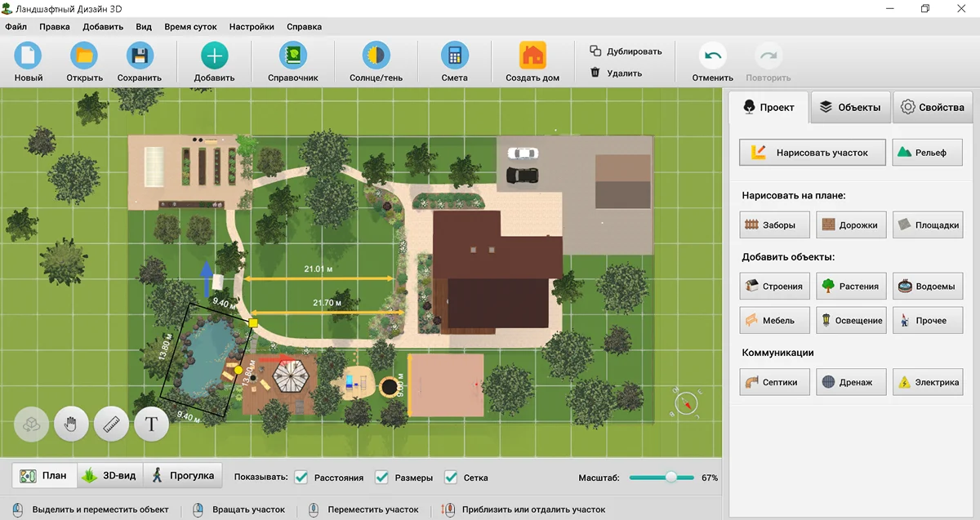Viewport: 980px width, 520px height.
Task: Open the Солнце/тень sun and shade tool
Action: pyautogui.click(x=375, y=57)
